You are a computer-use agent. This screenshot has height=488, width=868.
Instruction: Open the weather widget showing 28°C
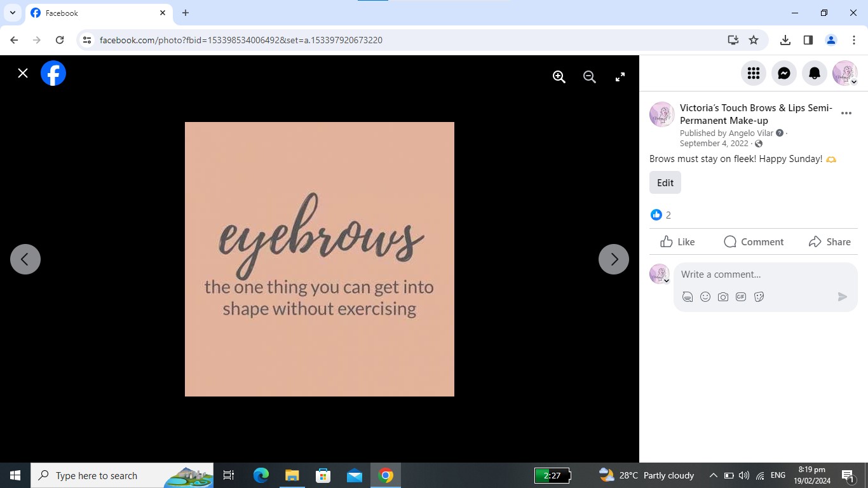click(646, 475)
